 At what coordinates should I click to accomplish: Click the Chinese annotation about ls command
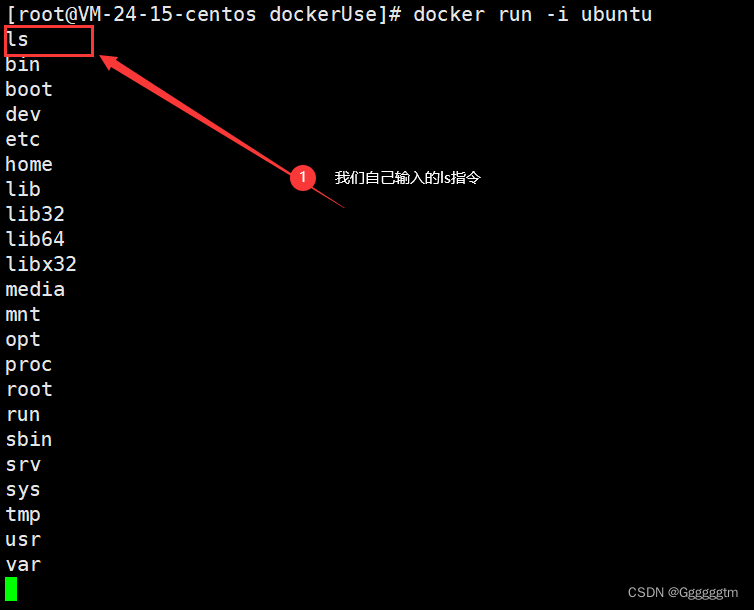pos(407,178)
